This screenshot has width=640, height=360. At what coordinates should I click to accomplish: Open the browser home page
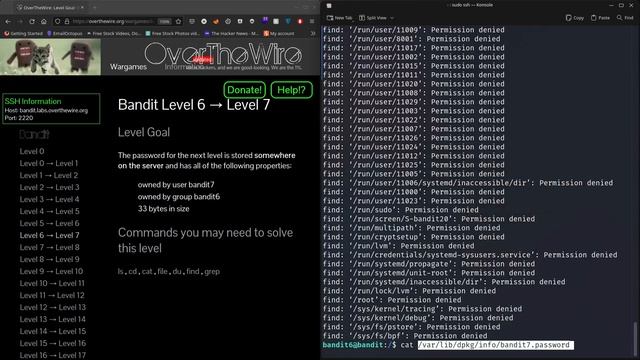pyautogui.click(x=44, y=21)
